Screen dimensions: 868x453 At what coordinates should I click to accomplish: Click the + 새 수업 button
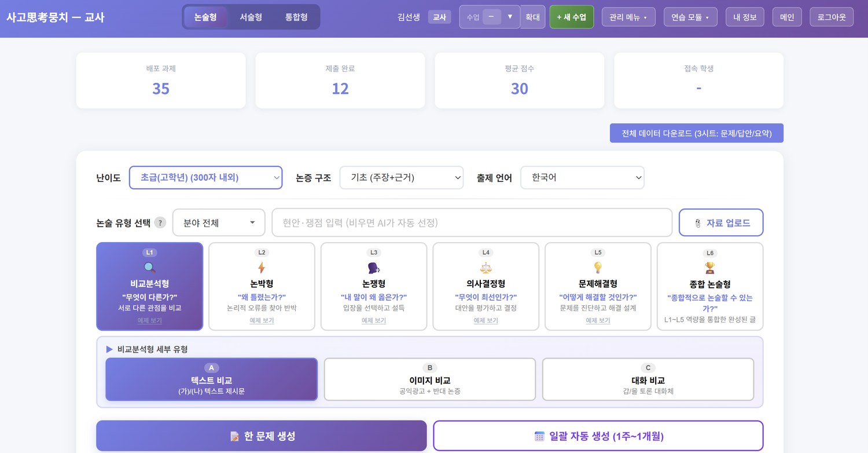tap(571, 17)
